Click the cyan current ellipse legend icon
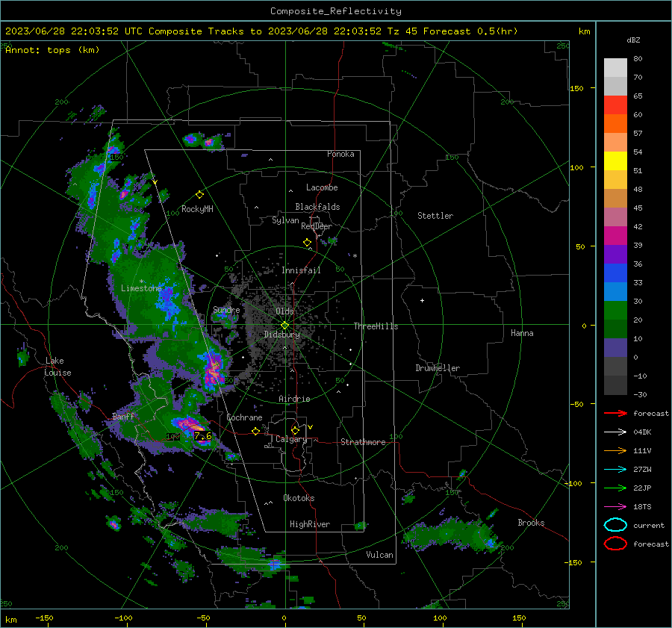Screen dimensions: 672x628 pyautogui.click(x=615, y=525)
